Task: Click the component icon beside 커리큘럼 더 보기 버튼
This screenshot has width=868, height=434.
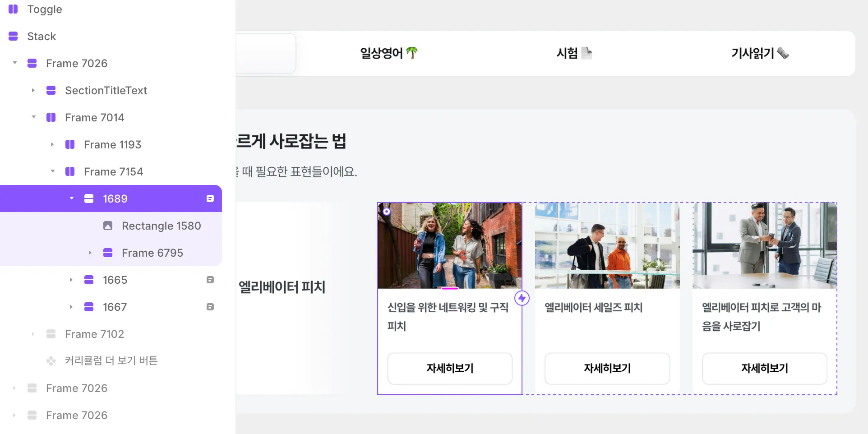Action: click(51, 361)
